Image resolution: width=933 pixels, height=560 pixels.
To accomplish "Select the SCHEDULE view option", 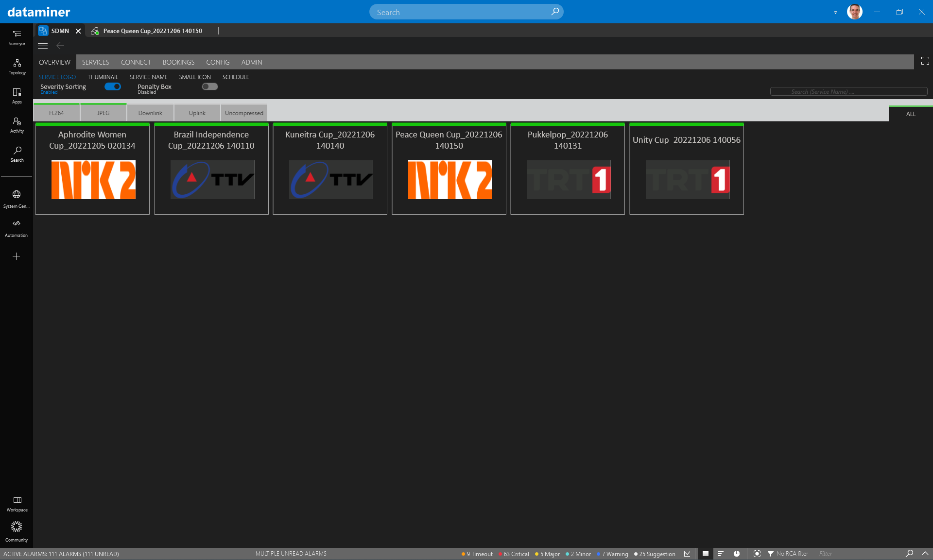I will (x=236, y=77).
